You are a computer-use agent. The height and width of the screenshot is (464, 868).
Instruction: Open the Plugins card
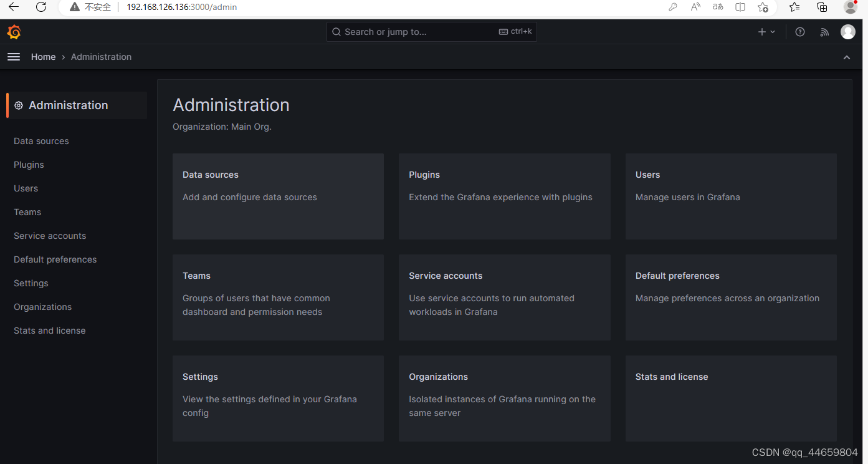pyautogui.click(x=505, y=196)
